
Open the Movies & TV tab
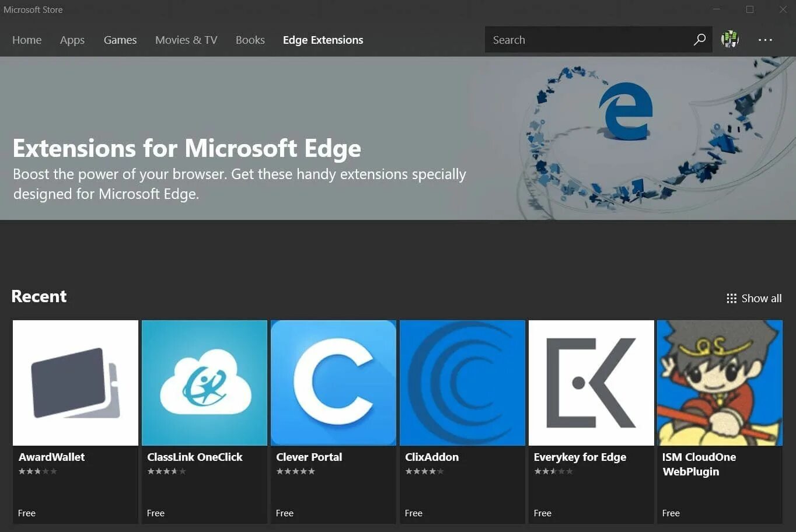click(x=186, y=40)
